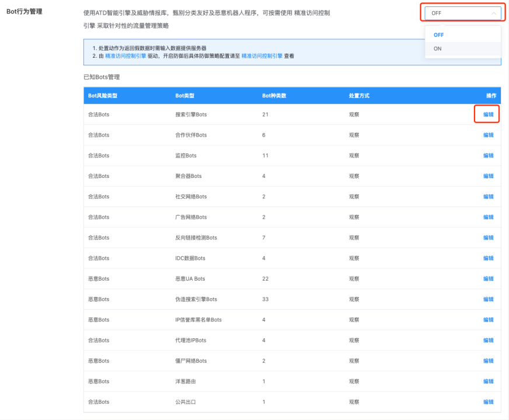The image size is (509, 420).
Task: Click the 公共出口 cell text
Action: point(186,402)
